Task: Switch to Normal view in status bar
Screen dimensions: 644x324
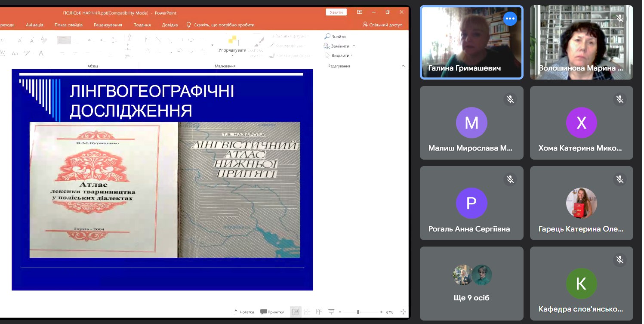Action: 296,312
